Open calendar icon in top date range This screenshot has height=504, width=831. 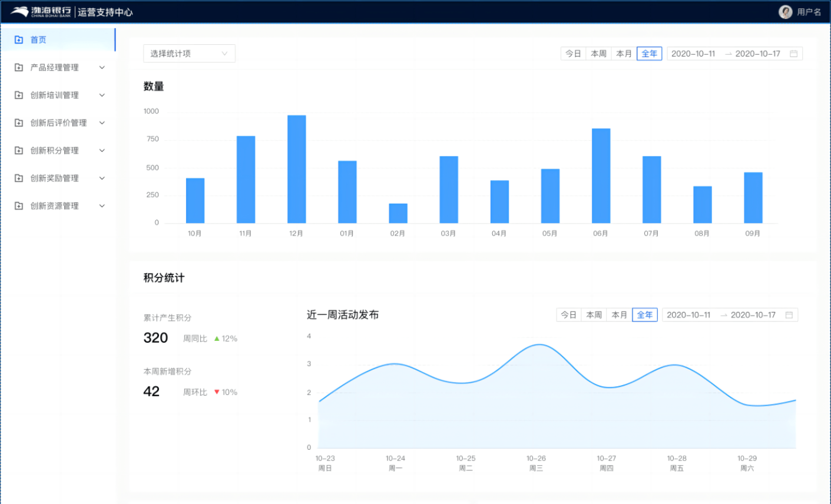[793, 54]
